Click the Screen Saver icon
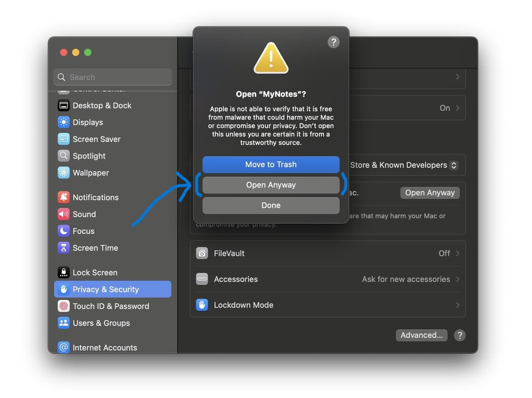Viewport: 532px width, 398px height. point(64,139)
